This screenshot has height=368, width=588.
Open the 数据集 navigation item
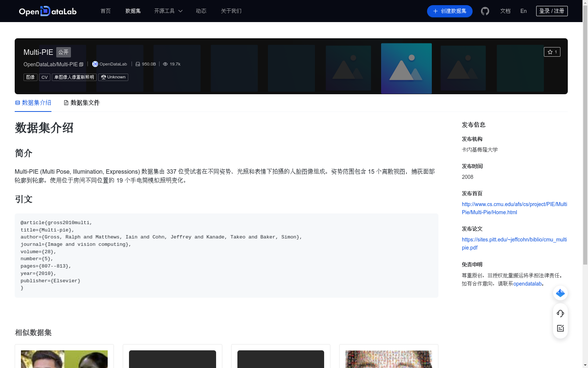coord(133,11)
